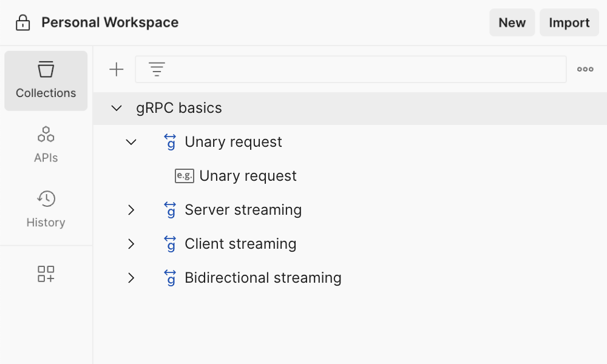Expand the Client streaming request

[x=131, y=244]
